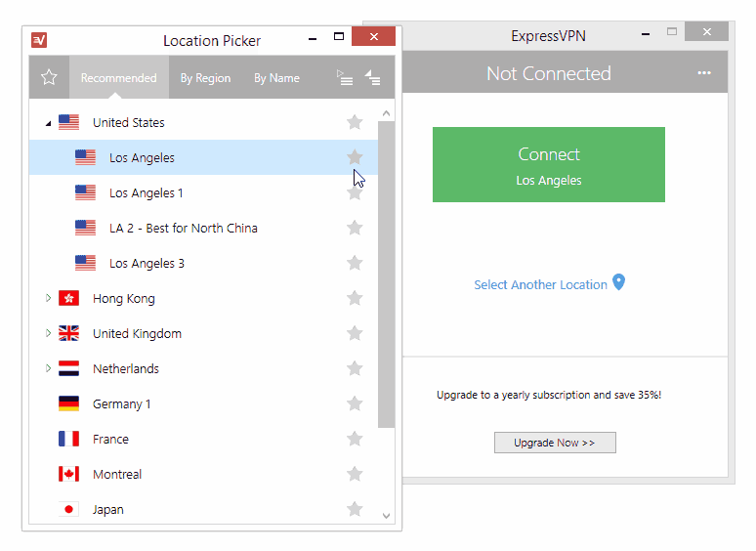Click the location pin icon
The width and height of the screenshot is (756, 551).
(618, 283)
